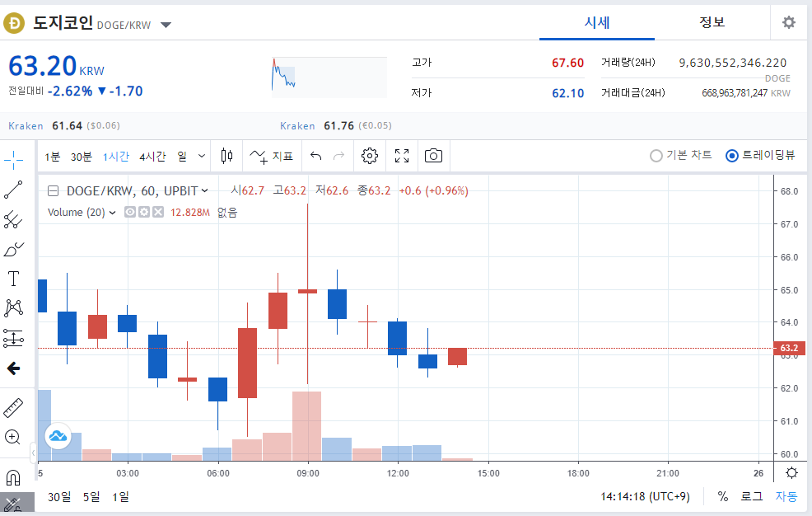Toggle the drawing mode pencil icon
The image size is (812, 516).
pyautogui.click(x=13, y=504)
